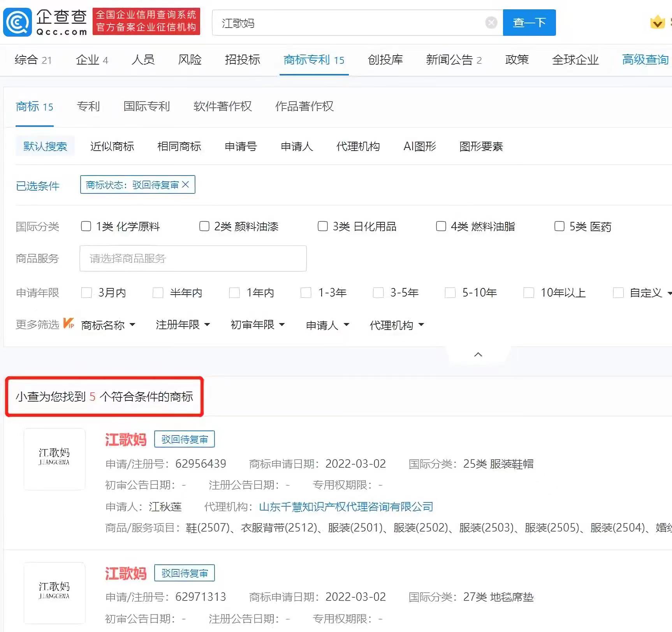
Task: Select the 专利 sub-tab
Action: pos(88,106)
